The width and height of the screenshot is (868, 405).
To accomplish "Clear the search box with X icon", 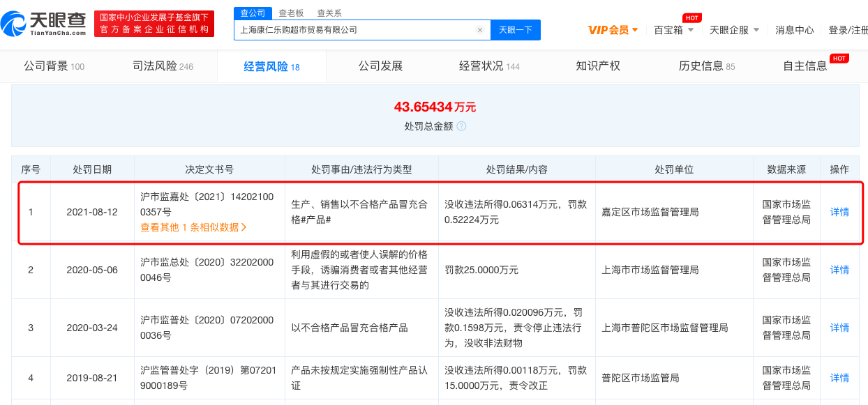I will (x=480, y=30).
